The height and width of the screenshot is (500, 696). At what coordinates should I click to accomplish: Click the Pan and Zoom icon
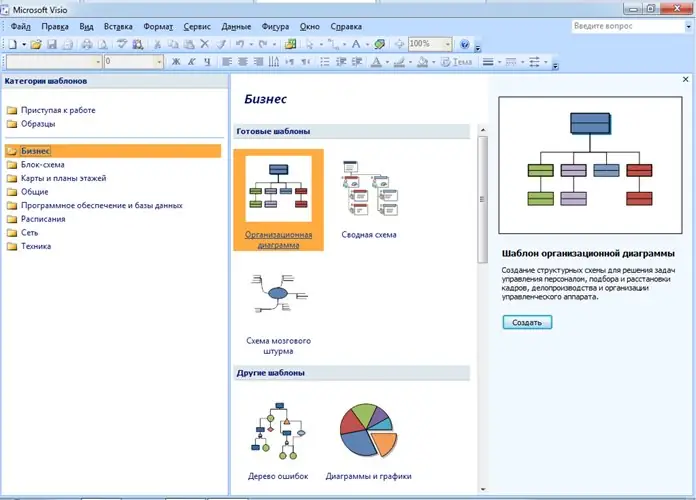399,44
